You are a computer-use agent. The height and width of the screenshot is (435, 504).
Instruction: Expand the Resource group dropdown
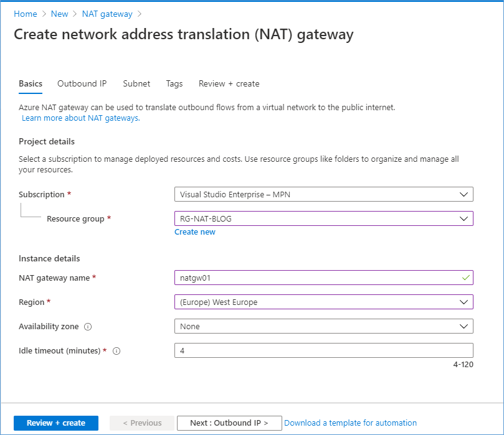(324, 218)
